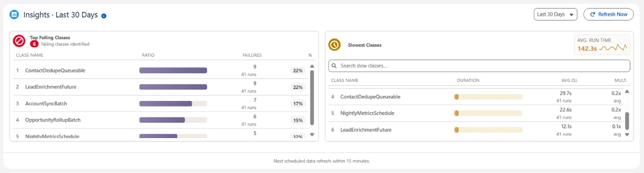Click the 29.7s average value
The height and width of the screenshot is (173, 644).
pyautogui.click(x=566, y=93)
